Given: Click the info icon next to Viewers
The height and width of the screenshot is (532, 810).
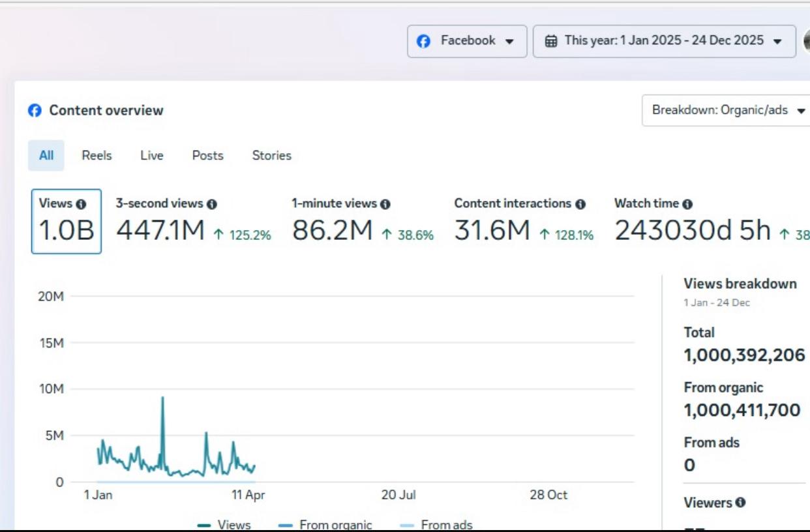Looking at the screenshot, I should [x=740, y=503].
